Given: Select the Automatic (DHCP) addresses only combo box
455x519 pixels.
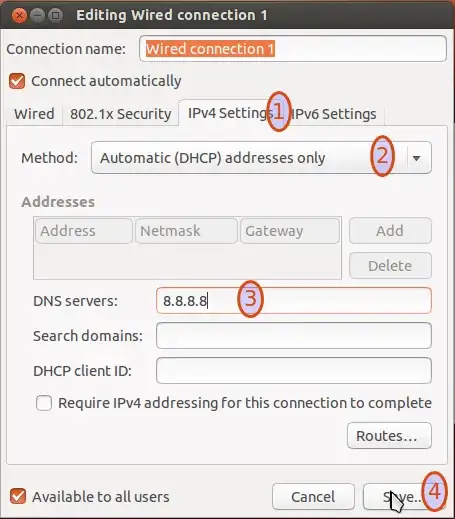Looking at the screenshot, I should pyautogui.click(x=261, y=158).
